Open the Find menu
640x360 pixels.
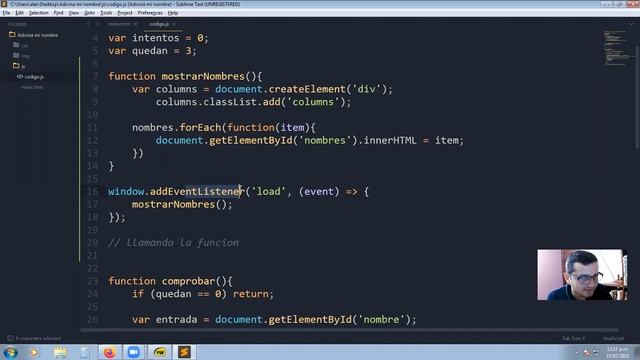coord(58,13)
